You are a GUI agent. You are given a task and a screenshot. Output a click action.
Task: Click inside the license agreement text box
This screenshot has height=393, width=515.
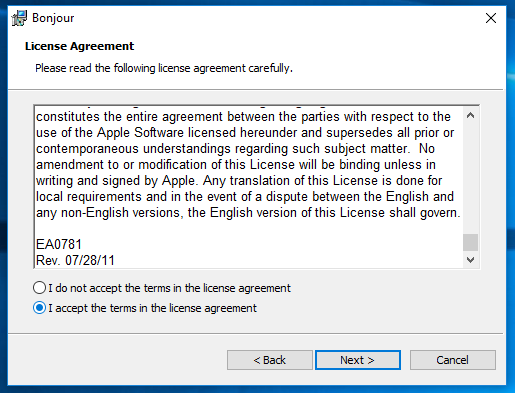pyautogui.click(x=249, y=187)
